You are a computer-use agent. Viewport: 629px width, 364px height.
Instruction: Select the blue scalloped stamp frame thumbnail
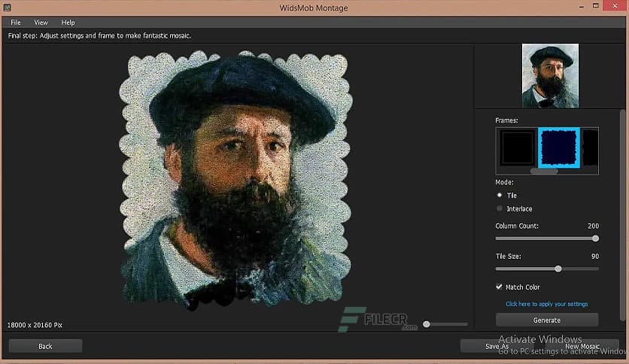pyautogui.click(x=558, y=147)
